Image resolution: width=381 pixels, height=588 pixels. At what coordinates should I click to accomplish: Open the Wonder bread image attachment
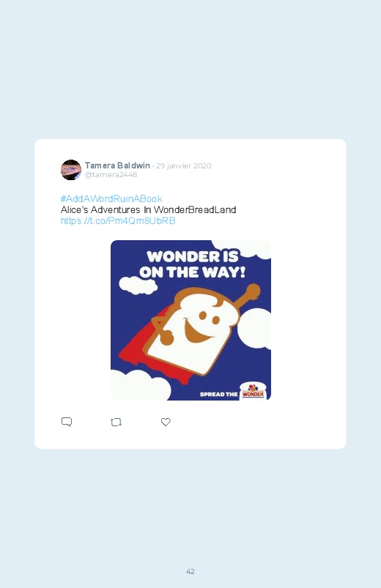190,320
